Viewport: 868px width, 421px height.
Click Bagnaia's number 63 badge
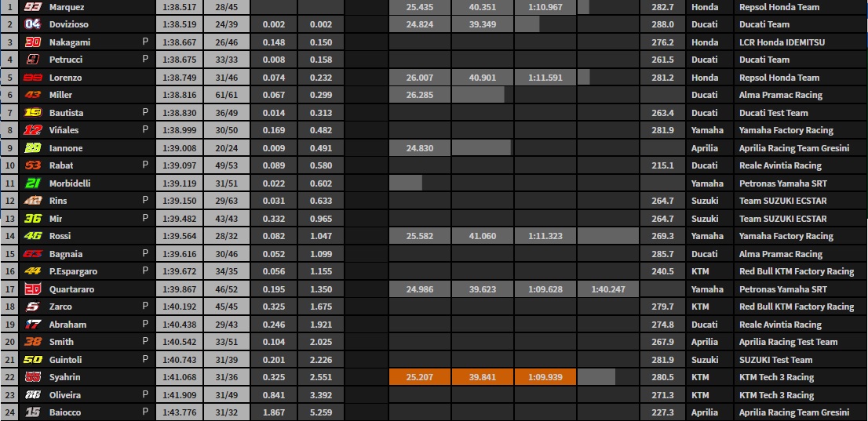pos(33,254)
